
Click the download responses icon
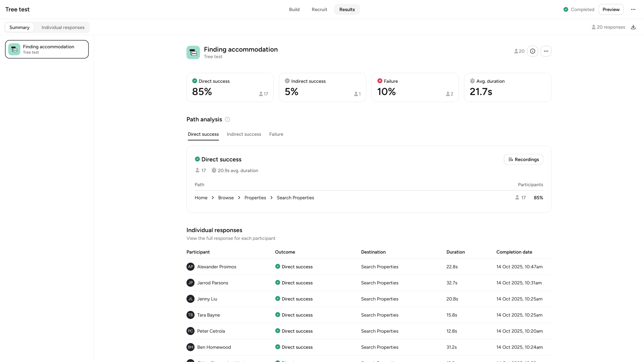point(633,27)
